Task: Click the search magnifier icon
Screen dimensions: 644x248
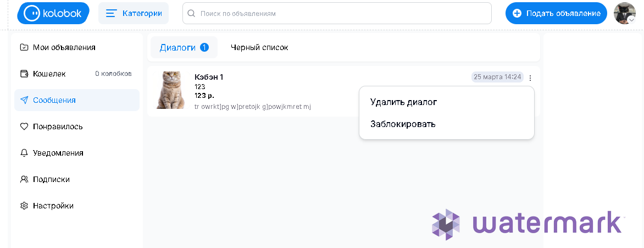Action: (x=191, y=13)
